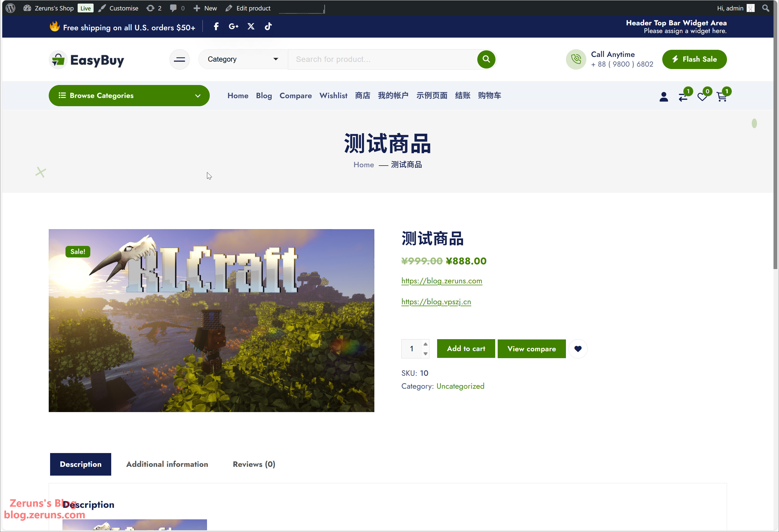Expand the Category dropdown
The image size is (779, 532).
point(243,59)
